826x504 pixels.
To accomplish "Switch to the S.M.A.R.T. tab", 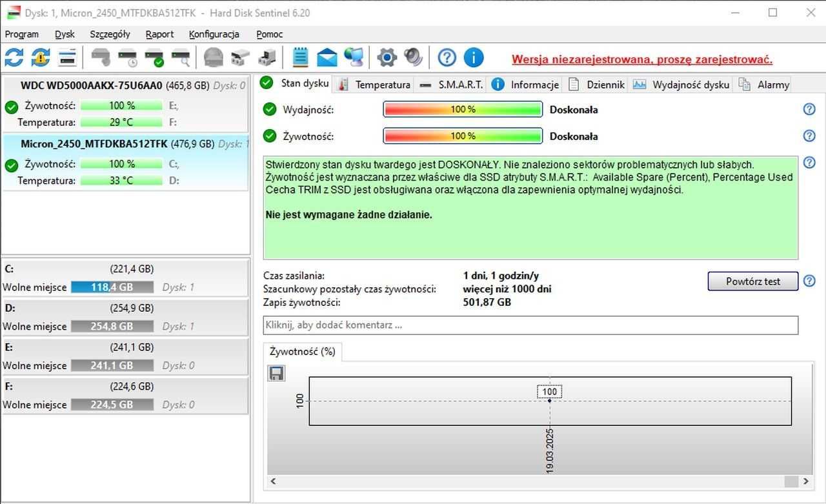I will 450,85.
